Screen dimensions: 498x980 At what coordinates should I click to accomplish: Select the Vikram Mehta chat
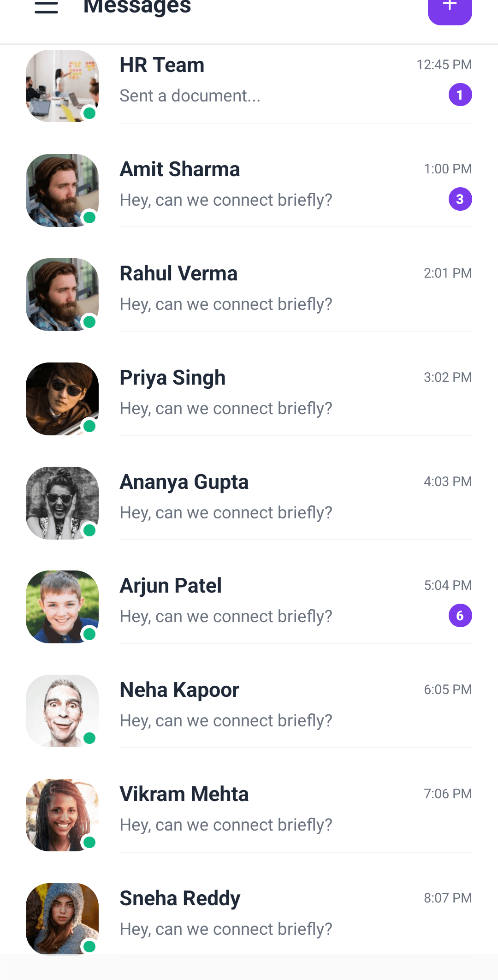(x=184, y=795)
